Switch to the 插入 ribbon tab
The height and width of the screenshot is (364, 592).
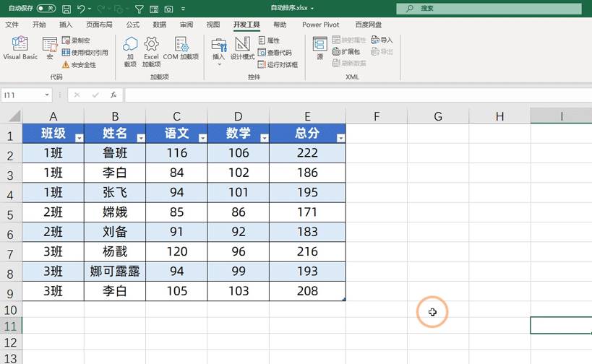click(x=66, y=25)
